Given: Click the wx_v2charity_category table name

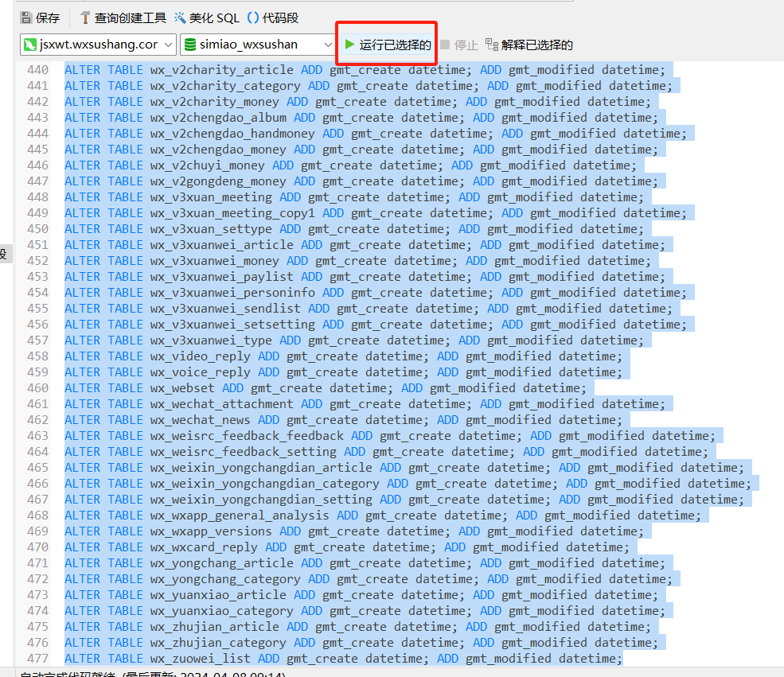Looking at the screenshot, I should pyautogui.click(x=225, y=86).
